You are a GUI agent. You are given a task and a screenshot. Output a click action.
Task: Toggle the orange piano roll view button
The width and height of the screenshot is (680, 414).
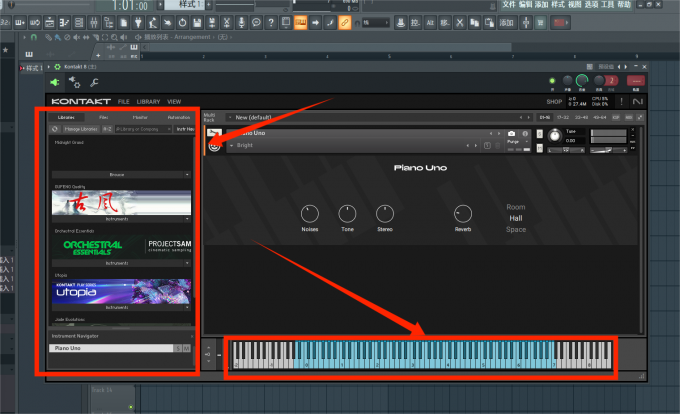[x=301, y=23]
